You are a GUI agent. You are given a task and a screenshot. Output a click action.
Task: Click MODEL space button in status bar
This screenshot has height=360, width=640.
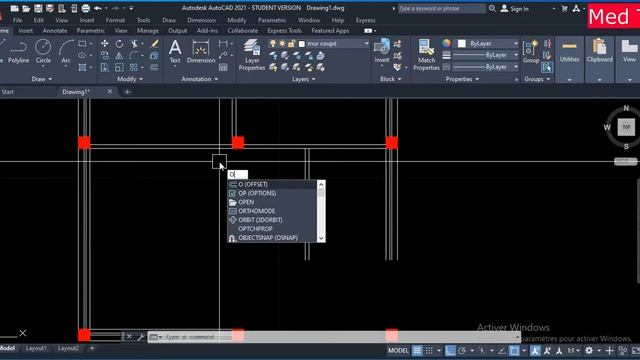click(398, 351)
